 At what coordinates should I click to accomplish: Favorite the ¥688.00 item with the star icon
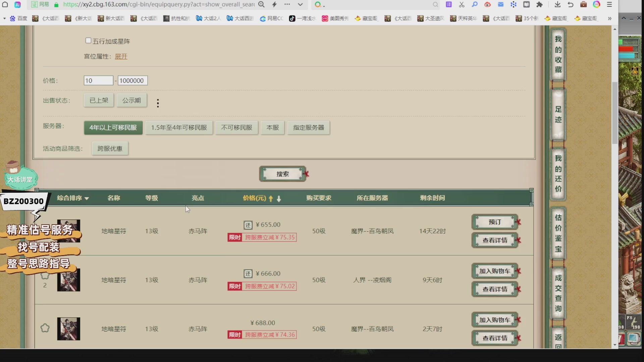point(45,328)
